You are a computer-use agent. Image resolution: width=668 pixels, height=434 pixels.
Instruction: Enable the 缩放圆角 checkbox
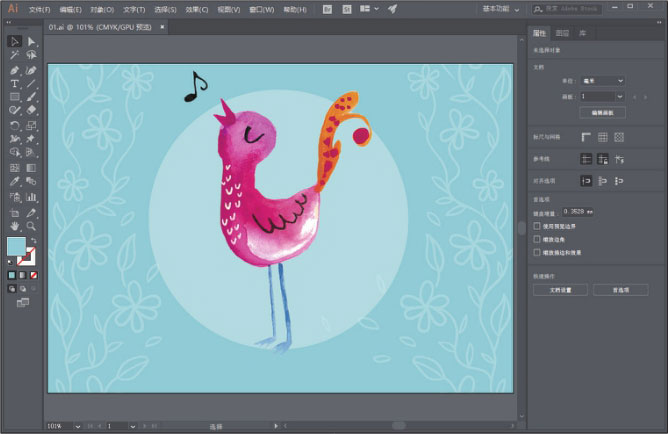(x=538, y=240)
